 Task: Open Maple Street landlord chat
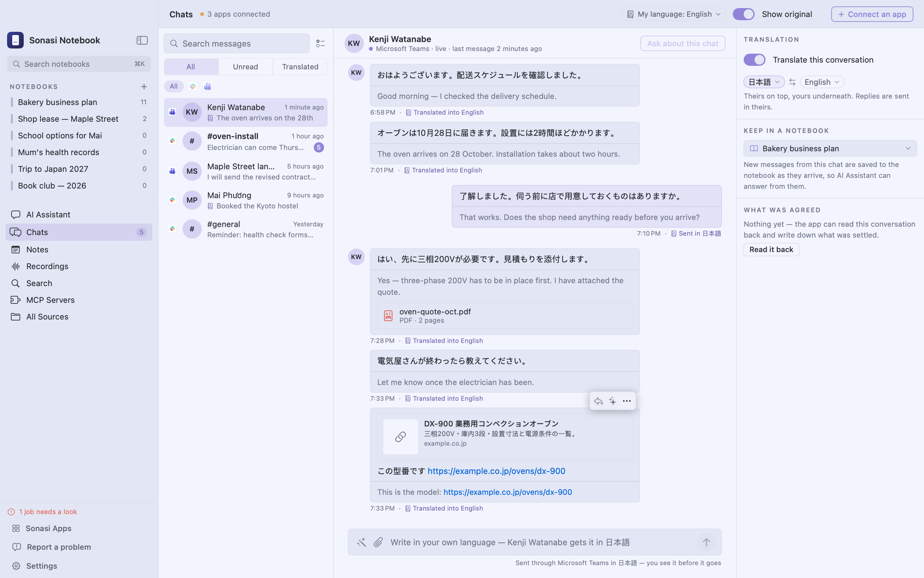(245, 171)
